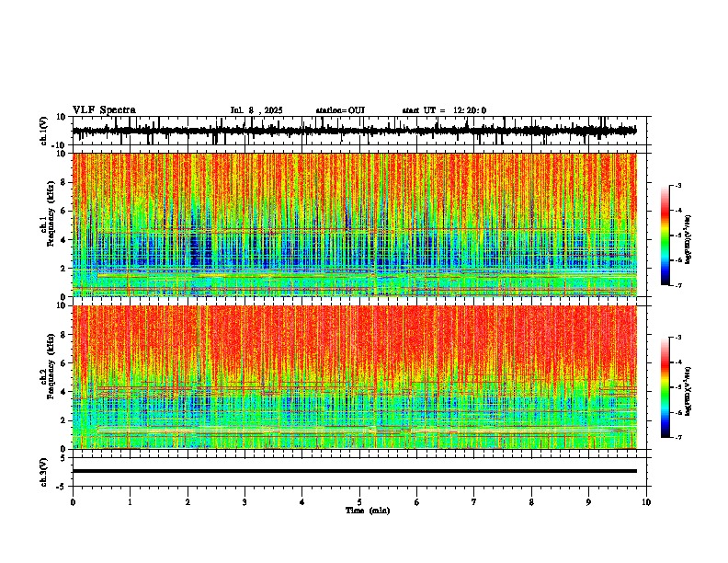Click the 'station=OUI' header label
Viewport: 728px width, 563px height.
click(340, 110)
